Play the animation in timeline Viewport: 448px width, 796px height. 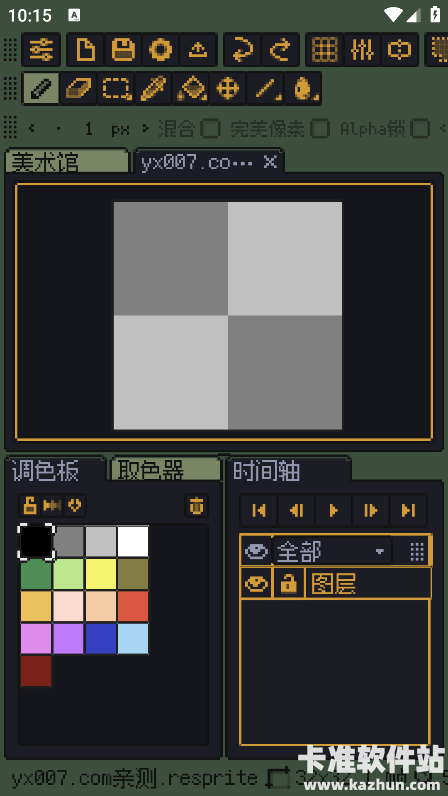point(334,510)
